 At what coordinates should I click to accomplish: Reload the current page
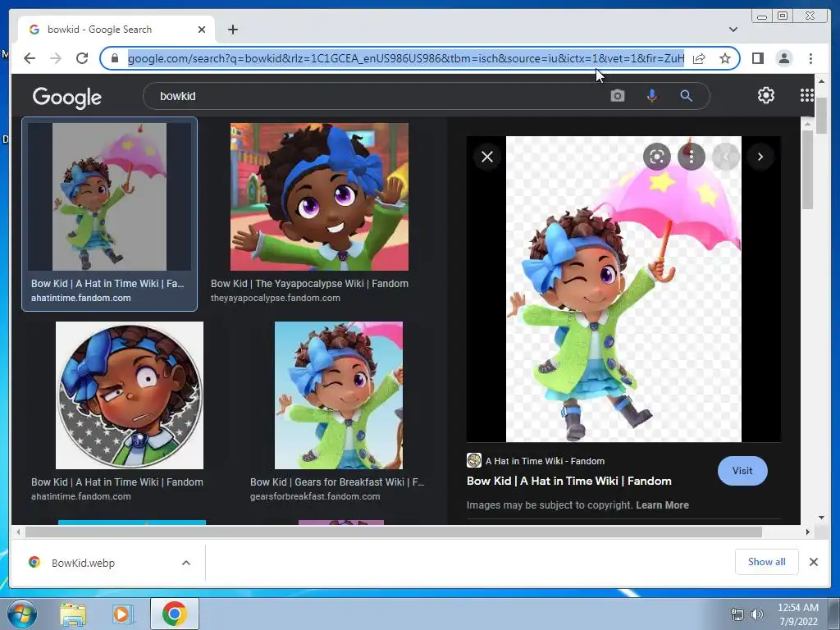pyautogui.click(x=82, y=58)
